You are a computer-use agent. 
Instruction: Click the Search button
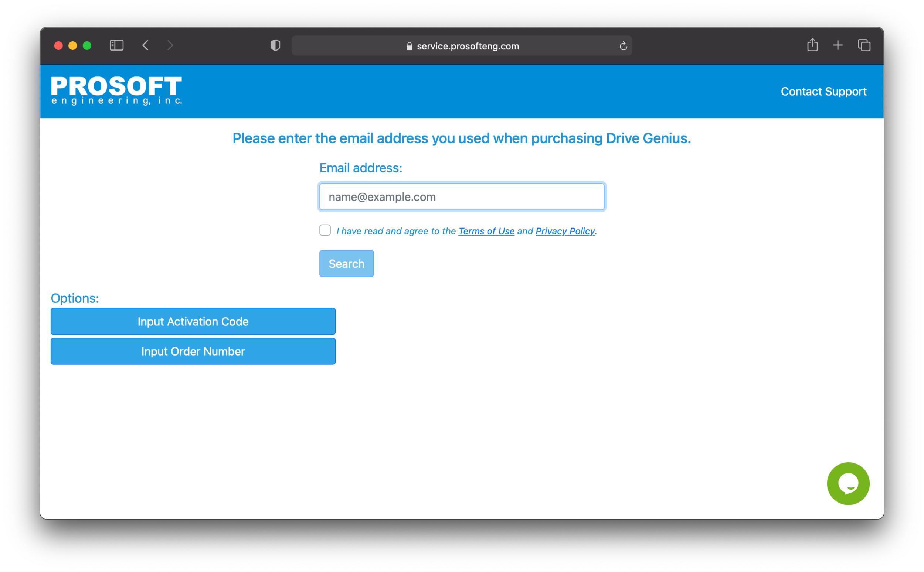346,263
